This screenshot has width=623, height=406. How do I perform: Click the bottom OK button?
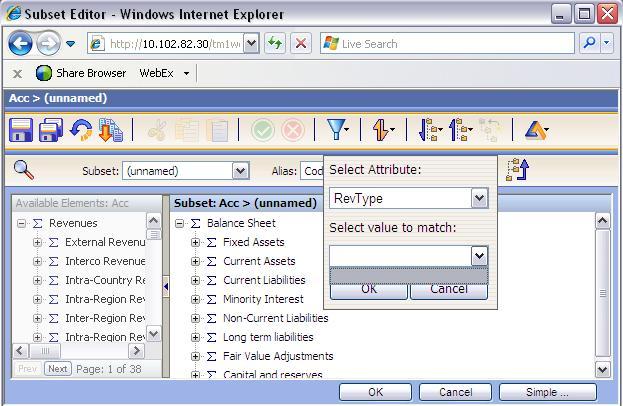click(375, 392)
